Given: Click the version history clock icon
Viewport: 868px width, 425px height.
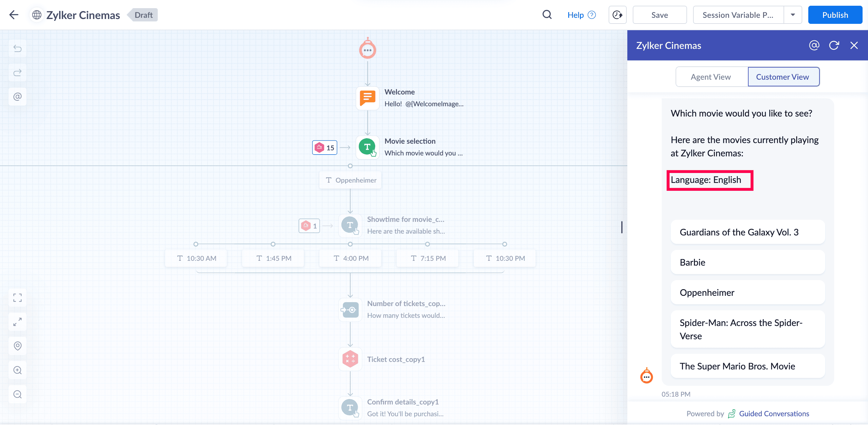Looking at the screenshot, I should (x=617, y=15).
